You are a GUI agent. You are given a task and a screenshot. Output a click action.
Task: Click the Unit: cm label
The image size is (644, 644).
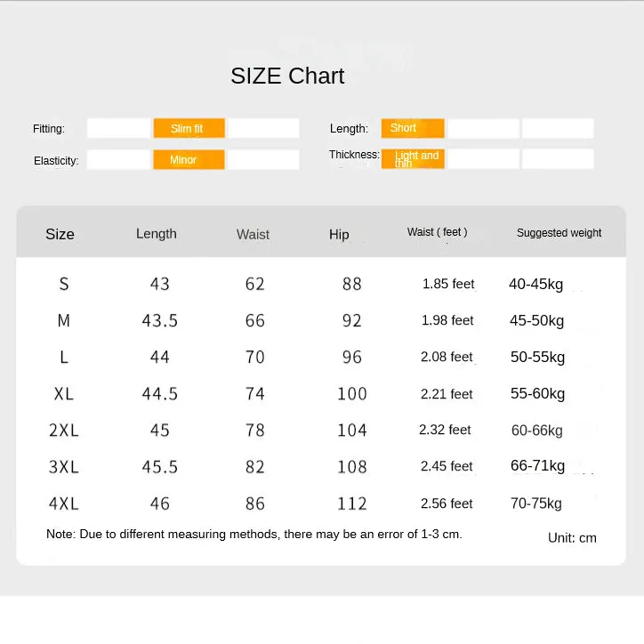pyautogui.click(x=572, y=537)
